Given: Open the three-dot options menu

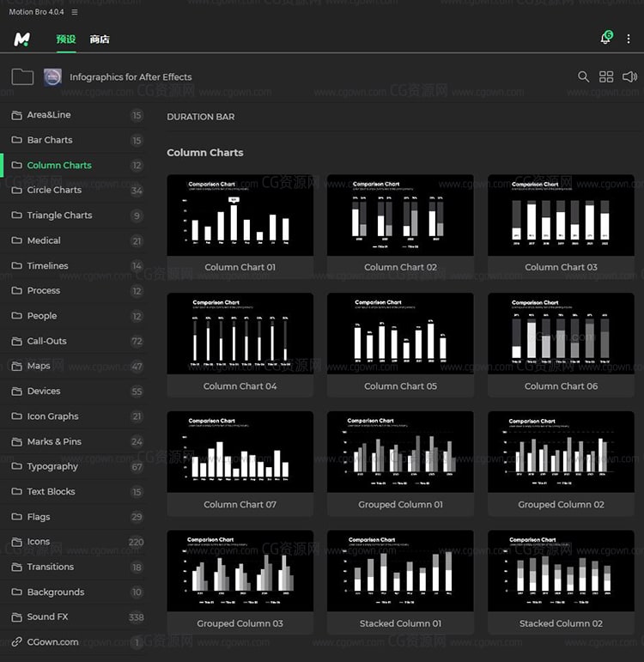Looking at the screenshot, I should pos(629,39).
